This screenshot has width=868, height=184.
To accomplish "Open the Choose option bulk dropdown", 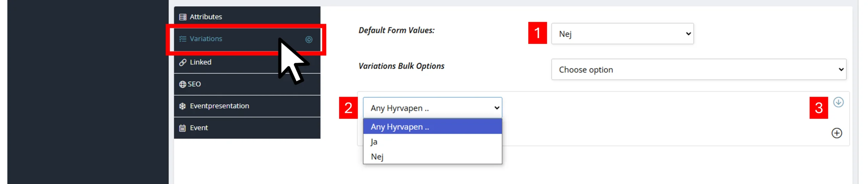I will tap(698, 70).
